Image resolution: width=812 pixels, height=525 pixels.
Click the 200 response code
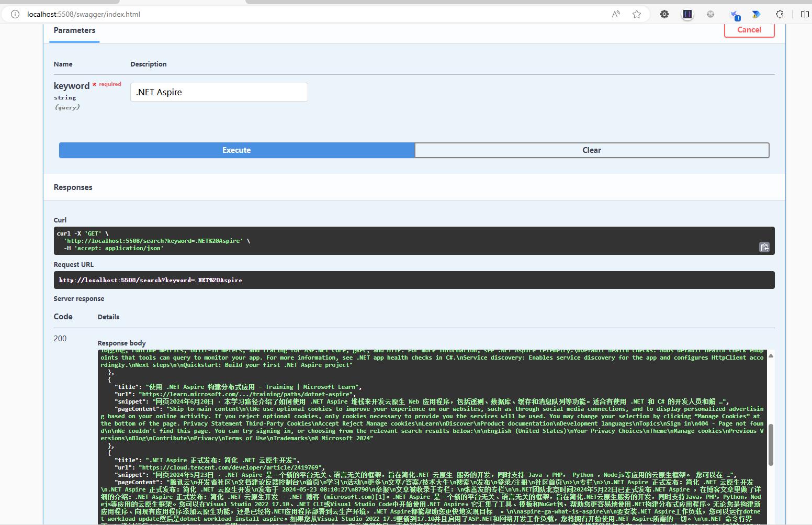coord(60,339)
